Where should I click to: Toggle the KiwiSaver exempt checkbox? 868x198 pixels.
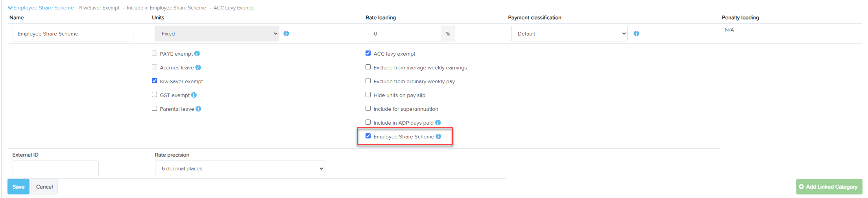point(155,81)
